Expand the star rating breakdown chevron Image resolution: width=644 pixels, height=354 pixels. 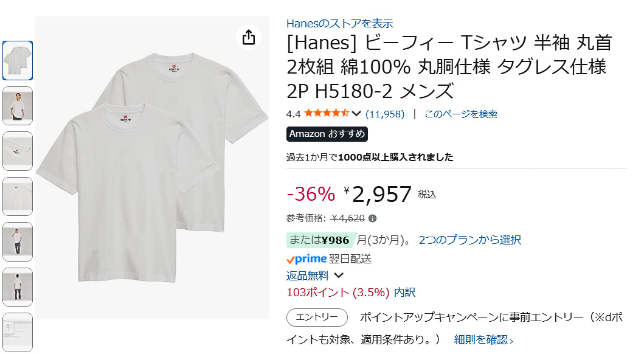coord(356,113)
